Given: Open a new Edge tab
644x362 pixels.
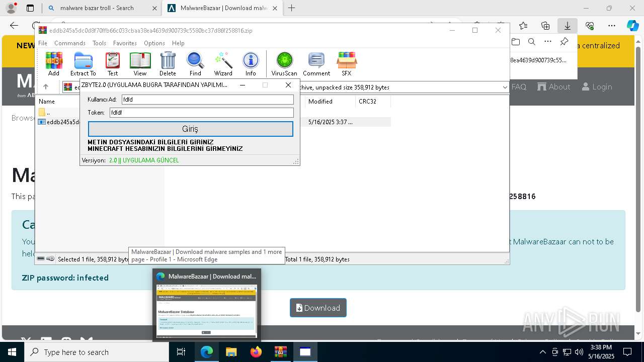Looking at the screenshot, I should pos(291,8).
